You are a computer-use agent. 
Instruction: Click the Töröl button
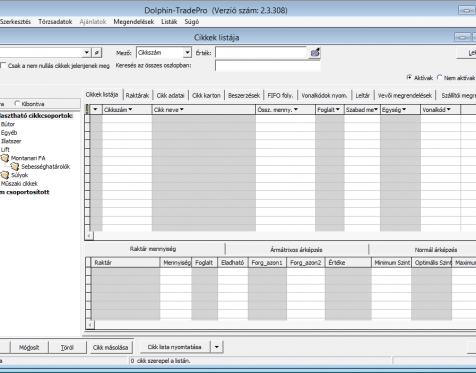(x=67, y=347)
